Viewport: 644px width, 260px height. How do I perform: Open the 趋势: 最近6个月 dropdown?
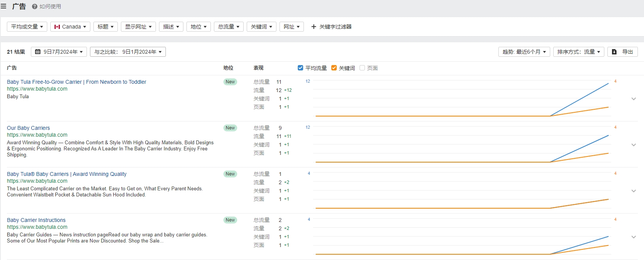(x=524, y=52)
